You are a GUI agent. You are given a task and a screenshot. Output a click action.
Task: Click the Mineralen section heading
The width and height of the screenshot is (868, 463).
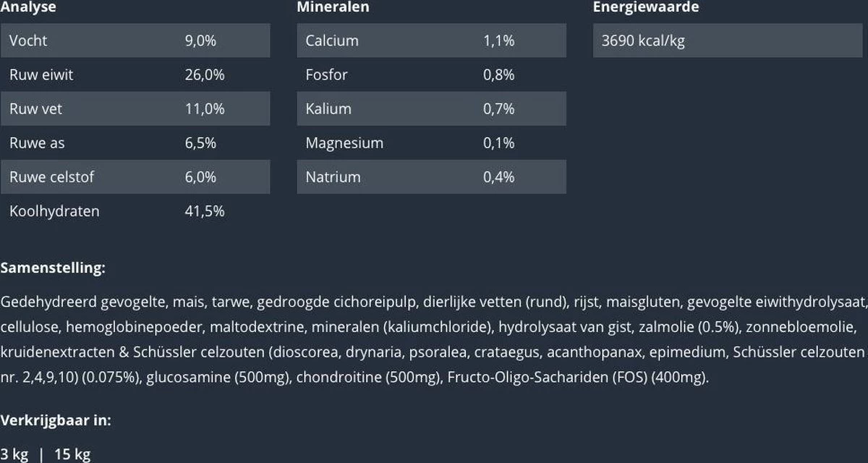[x=333, y=7]
